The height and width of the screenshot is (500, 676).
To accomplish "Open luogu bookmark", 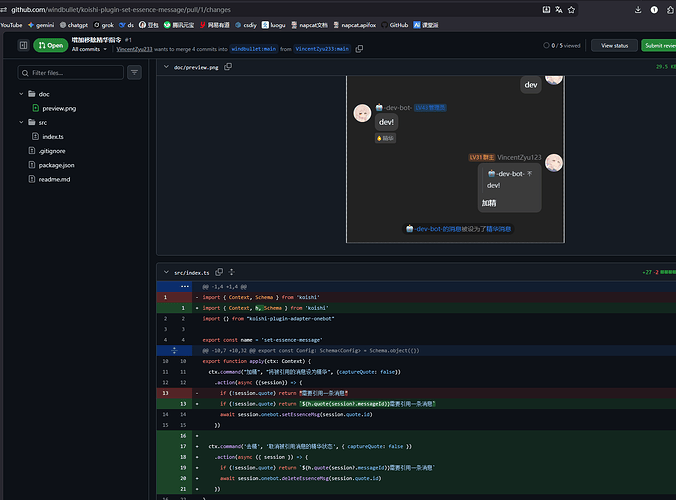I will (274, 25).
